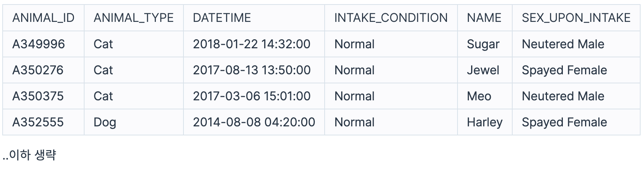The width and height of the screenshot is (644, 169).
Task: Click the NAME column header
Action: click(485, 18)
